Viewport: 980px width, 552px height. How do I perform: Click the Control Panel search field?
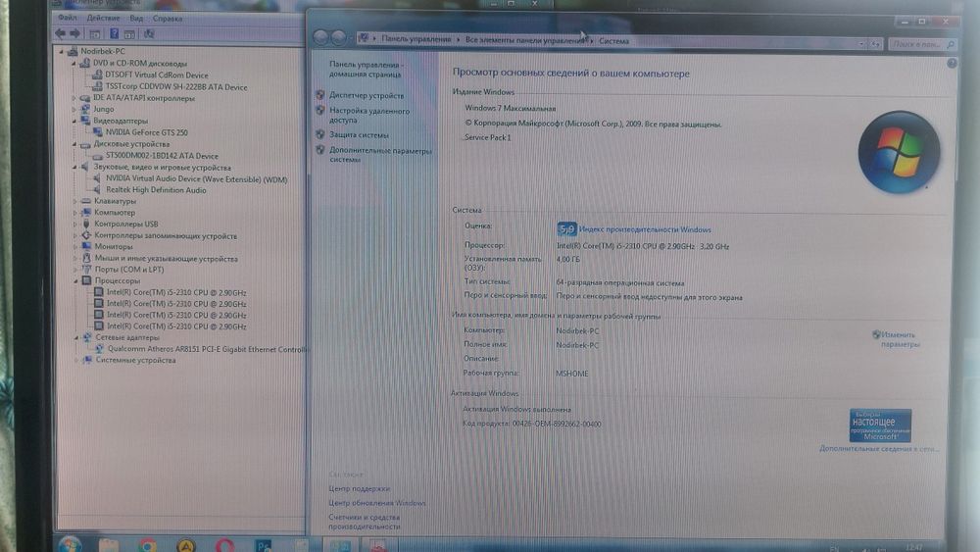922,44
